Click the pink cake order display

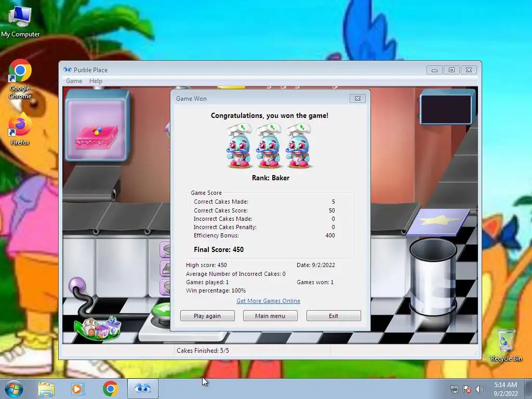tap(97, 126)
